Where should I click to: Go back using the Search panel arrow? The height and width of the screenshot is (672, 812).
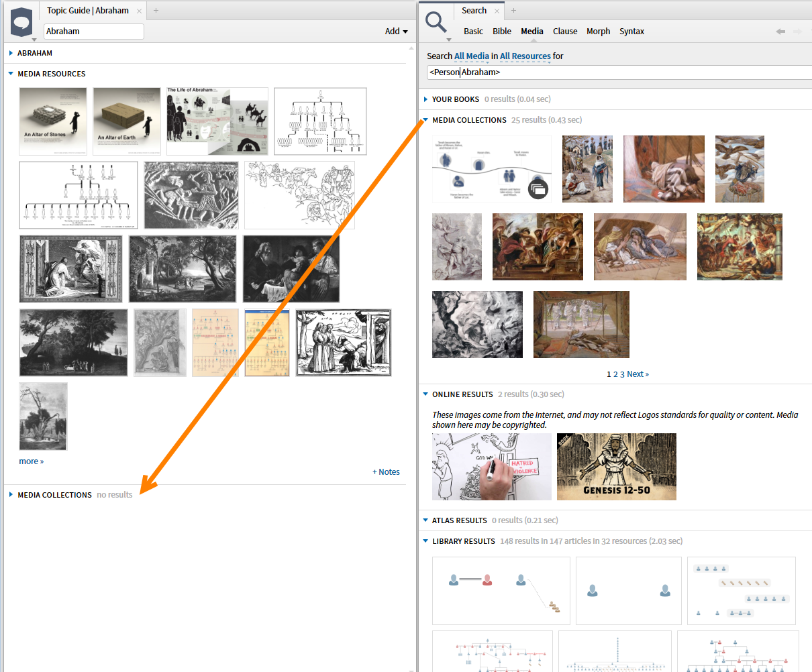tap(780, 32)
